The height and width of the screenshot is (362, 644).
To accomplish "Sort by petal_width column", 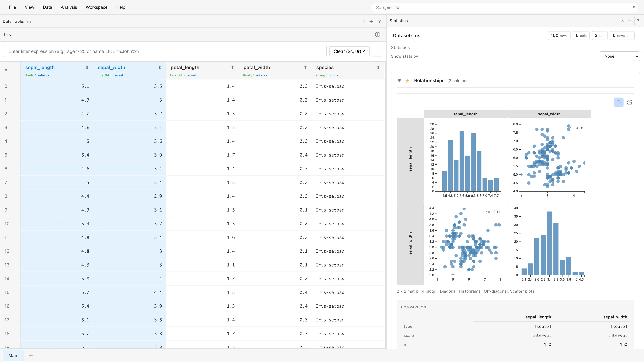I will coord(305,67).
